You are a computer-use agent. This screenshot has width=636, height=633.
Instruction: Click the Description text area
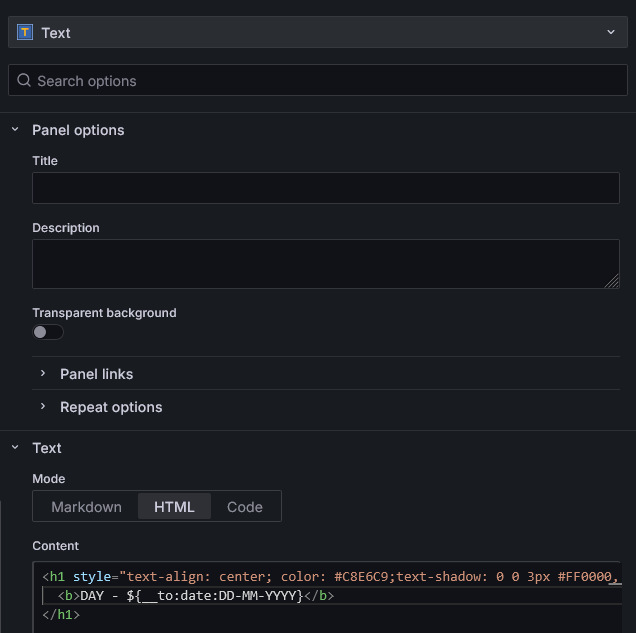coord(325,264)
